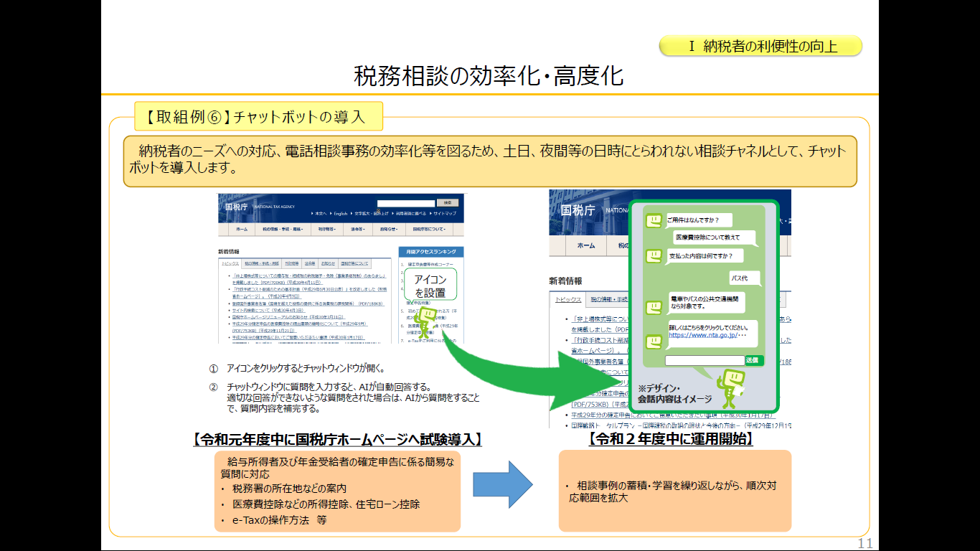Click the green 送信 button in chat

tap(755, 360)
